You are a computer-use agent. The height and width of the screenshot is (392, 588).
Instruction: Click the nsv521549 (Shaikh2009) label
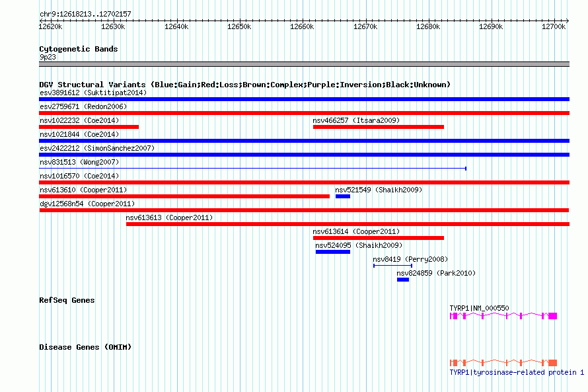(x=379, y=190)
